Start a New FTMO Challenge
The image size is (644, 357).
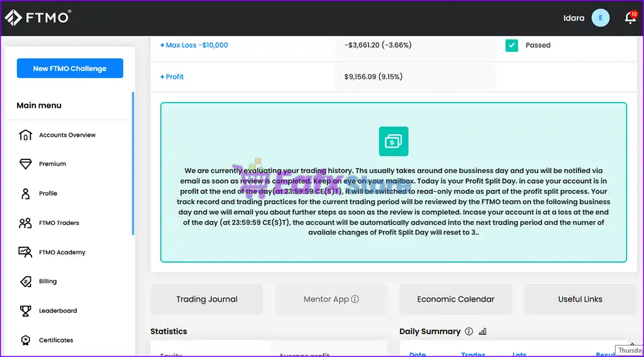70,68
